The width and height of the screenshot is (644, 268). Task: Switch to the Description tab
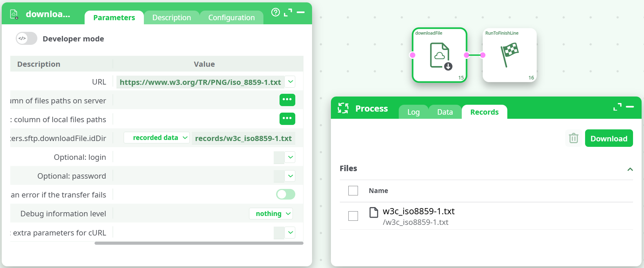click(172, 17)
